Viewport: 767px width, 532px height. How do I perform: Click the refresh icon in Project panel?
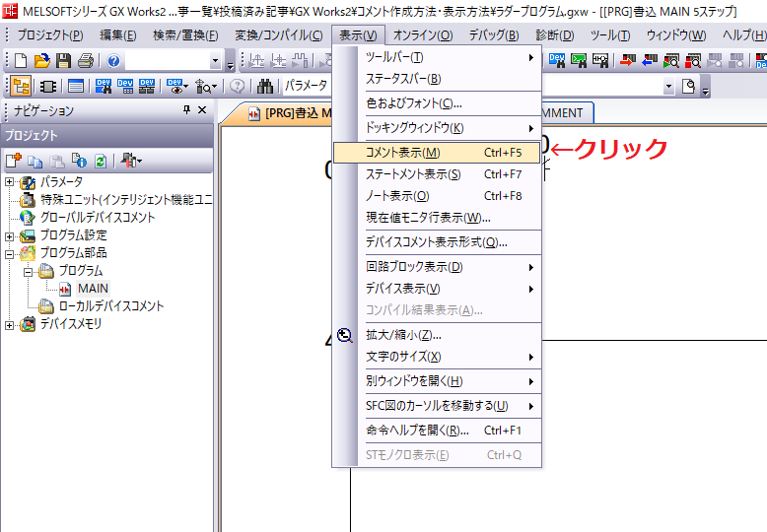tap(101, 161)
